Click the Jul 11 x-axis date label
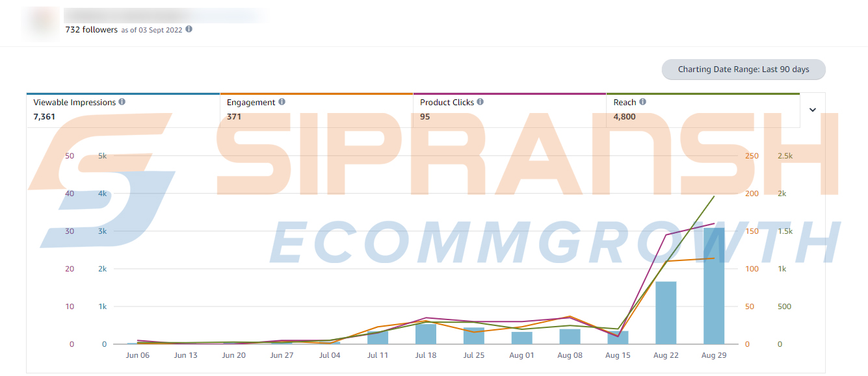This screenshot has width=868, height=376. click(378, 355)
